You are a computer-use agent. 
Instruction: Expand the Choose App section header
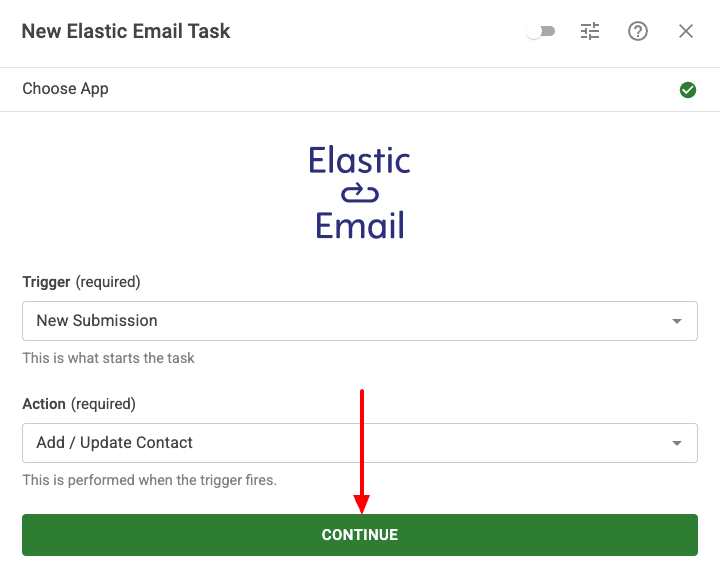click(360, 90)
